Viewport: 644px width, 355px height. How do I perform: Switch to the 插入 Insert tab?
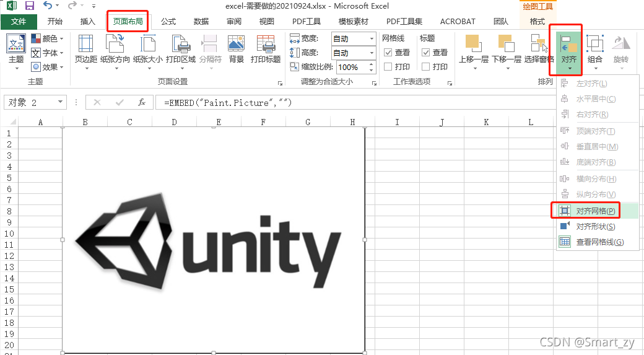pos(87,21)
